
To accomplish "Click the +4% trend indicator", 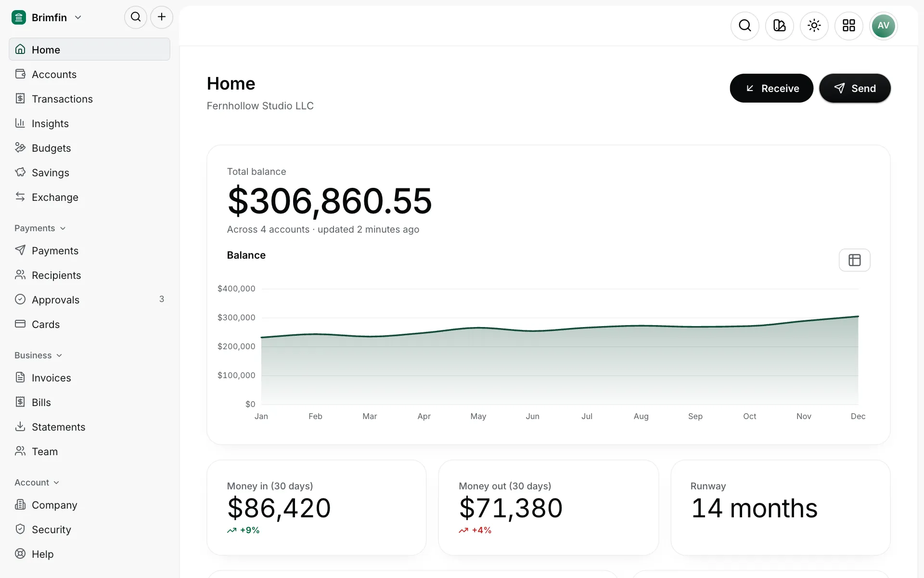I will 475,530.
